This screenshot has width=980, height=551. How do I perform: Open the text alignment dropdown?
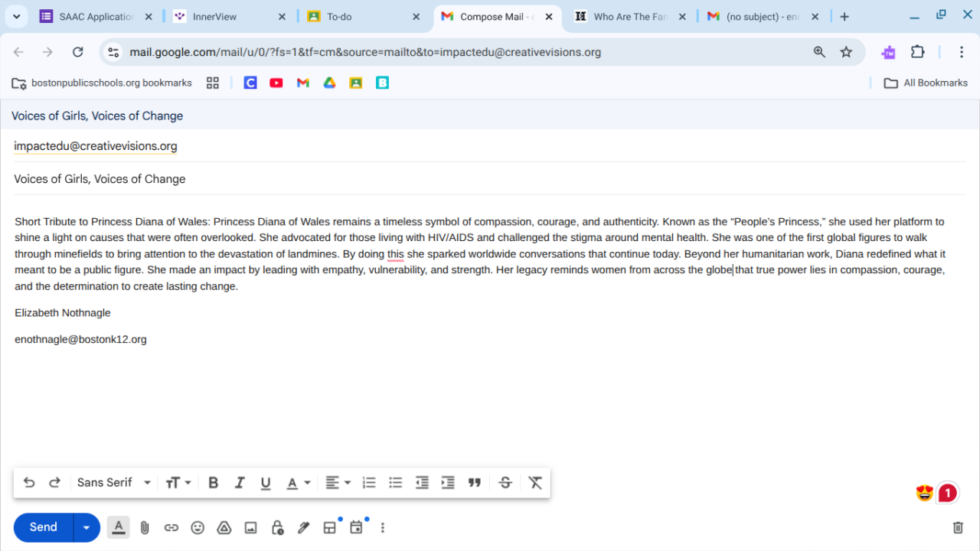[338, 482]
